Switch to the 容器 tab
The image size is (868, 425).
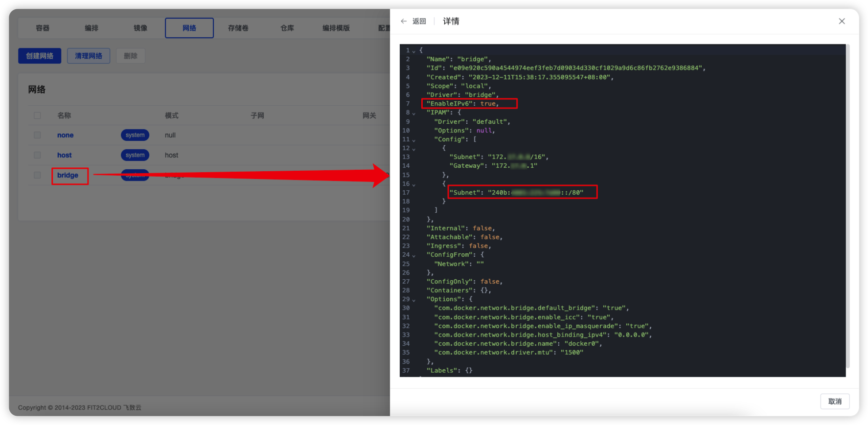point(43,28)
